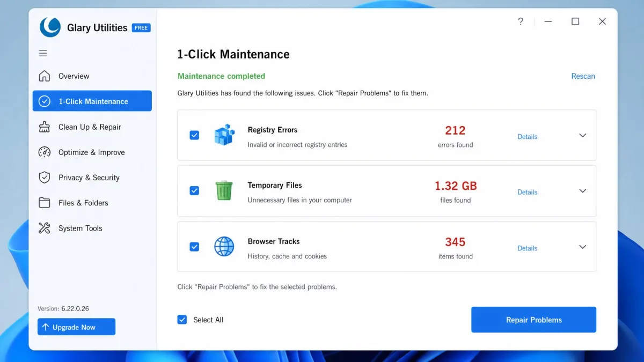The height and width of the screenshot is (362, 644).
Task: Click the 212 errors found count
Action: pyautogui.click(x=455, y=130)
